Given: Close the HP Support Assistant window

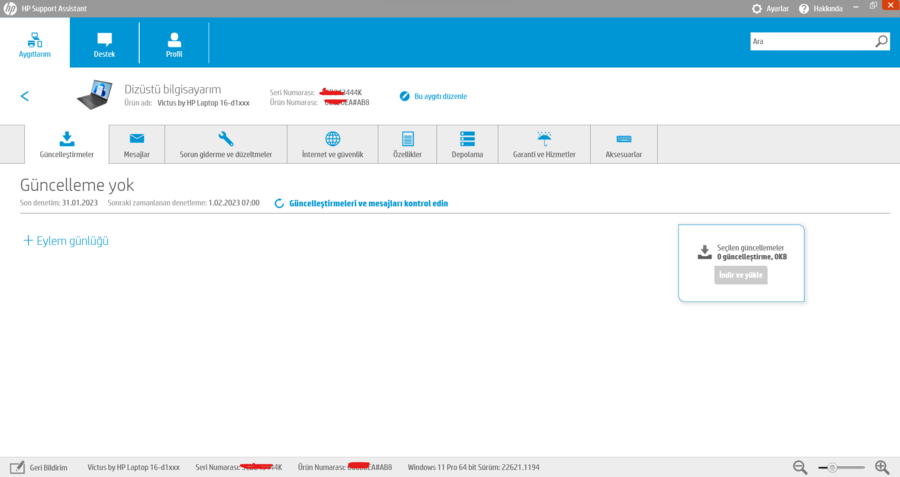Looking at the screenshot, I should (x=891, y=5).
